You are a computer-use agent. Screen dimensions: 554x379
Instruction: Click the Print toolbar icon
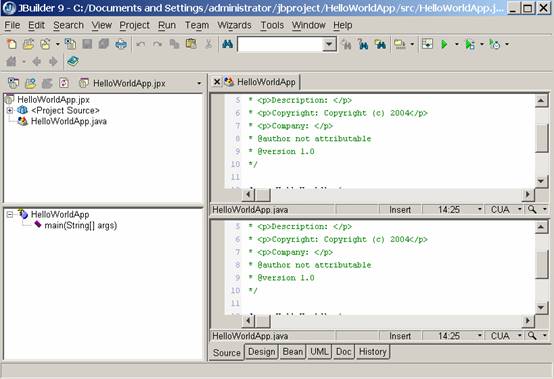pyautogui.click(x=121, y=44)
